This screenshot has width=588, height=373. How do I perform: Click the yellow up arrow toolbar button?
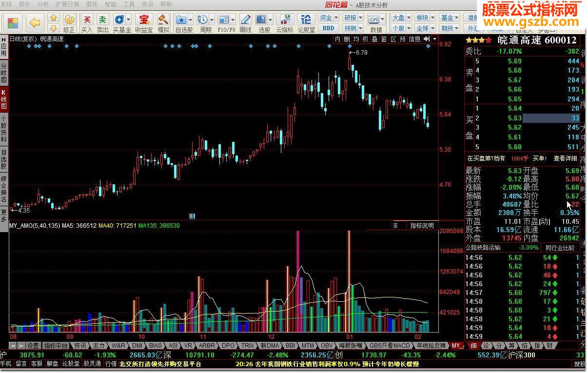point(54,18)
